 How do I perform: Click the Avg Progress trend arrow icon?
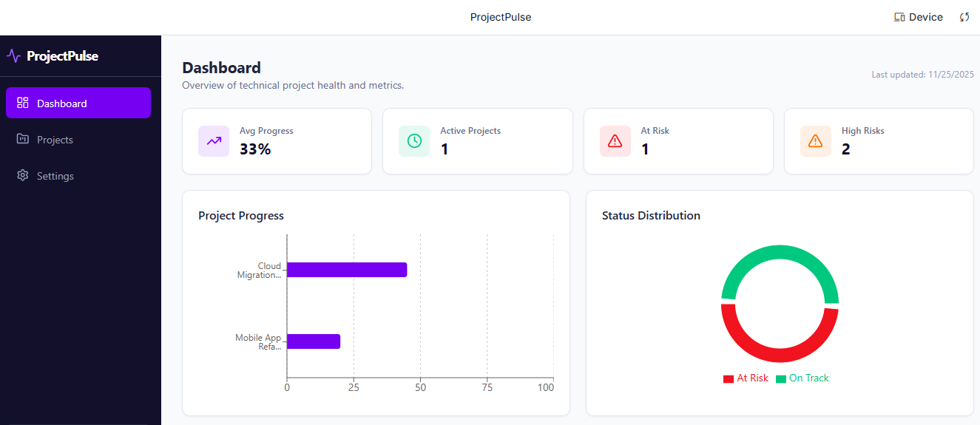[x=214, y=141]
